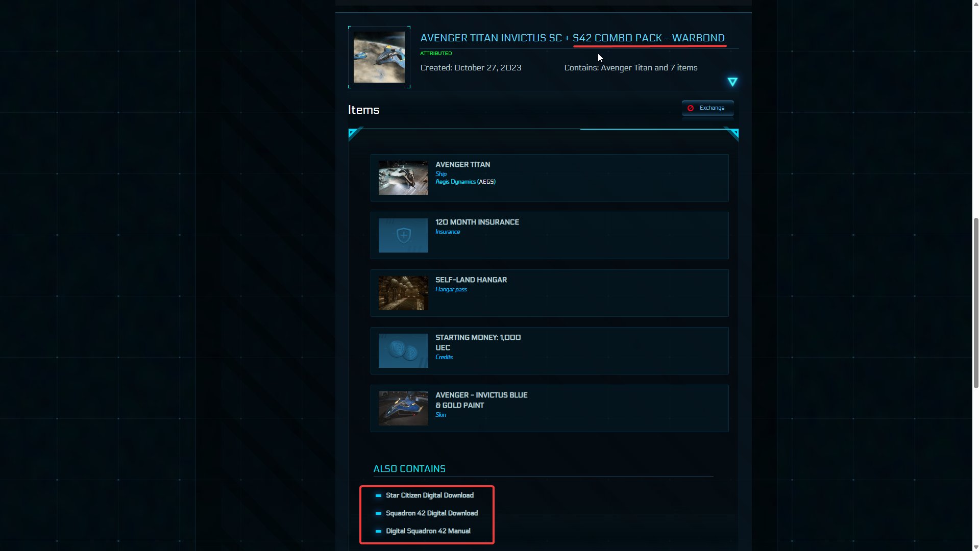Click the Starting Money UEC coins icon
The height and width of the screenshot is (551, 980).
[x=403, y=350]
